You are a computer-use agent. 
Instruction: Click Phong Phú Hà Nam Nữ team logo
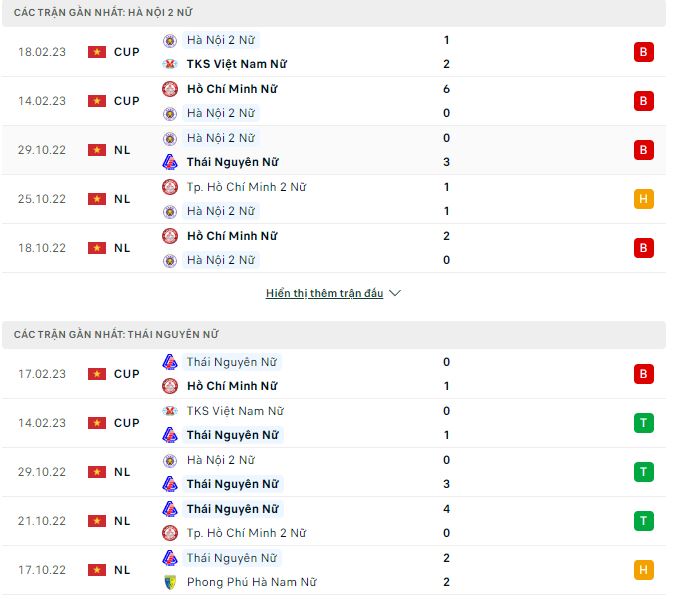170,582
